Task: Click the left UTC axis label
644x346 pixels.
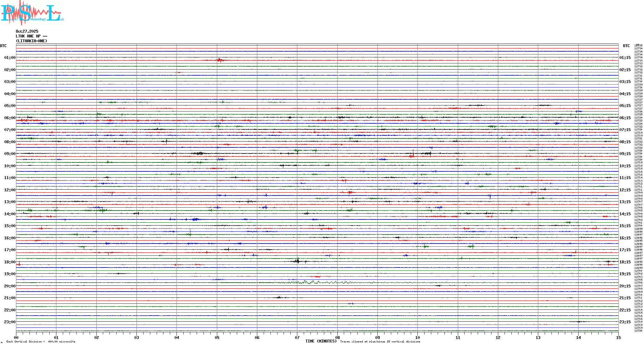Action: [x=3, y=46]
